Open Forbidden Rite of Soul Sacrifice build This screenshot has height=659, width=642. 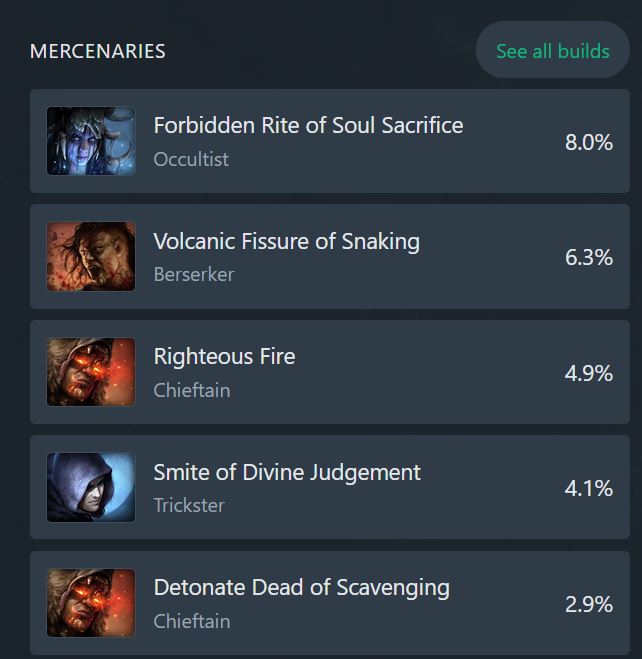[308, 125]
